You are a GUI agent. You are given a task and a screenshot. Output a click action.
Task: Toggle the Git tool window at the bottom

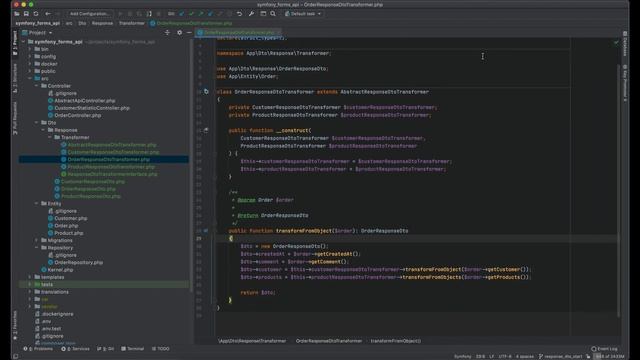coord(105,349)
